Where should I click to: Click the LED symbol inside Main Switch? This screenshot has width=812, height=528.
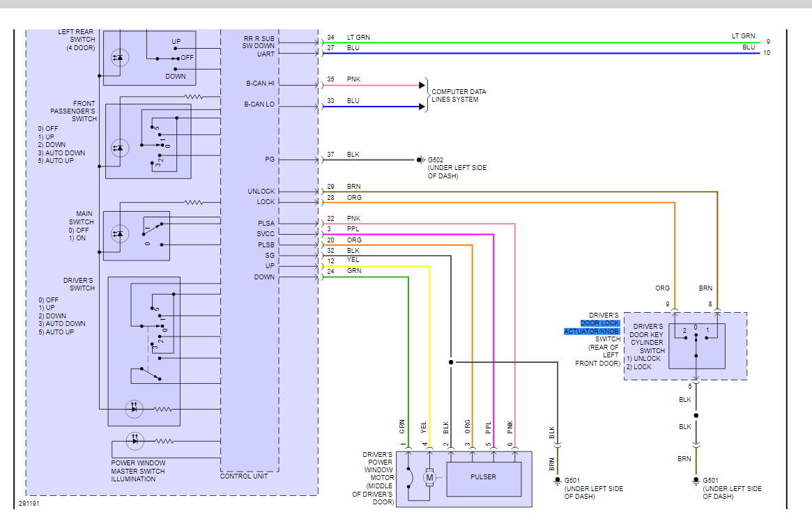pos(120,234)
